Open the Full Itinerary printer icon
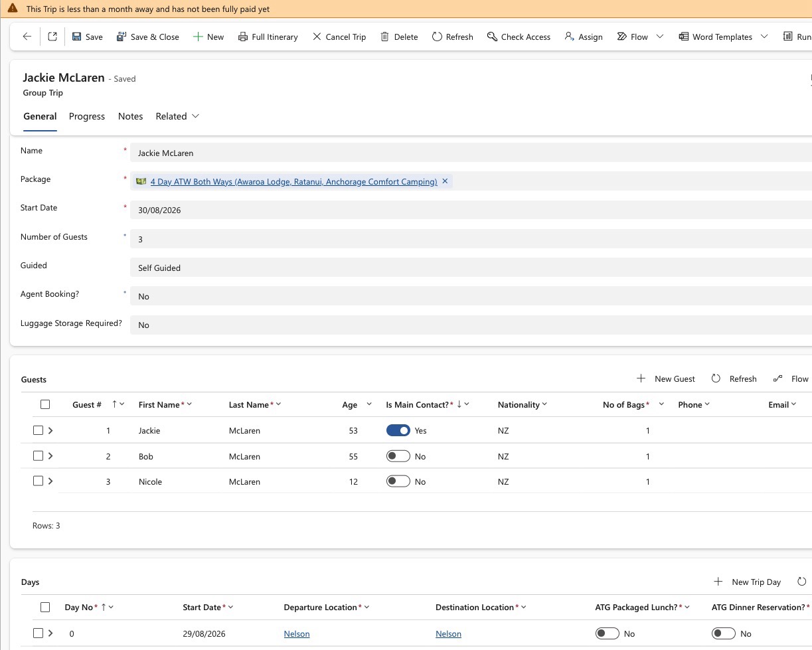The height and width of the screenshot is (650, 812). click(x=243, y=37)
